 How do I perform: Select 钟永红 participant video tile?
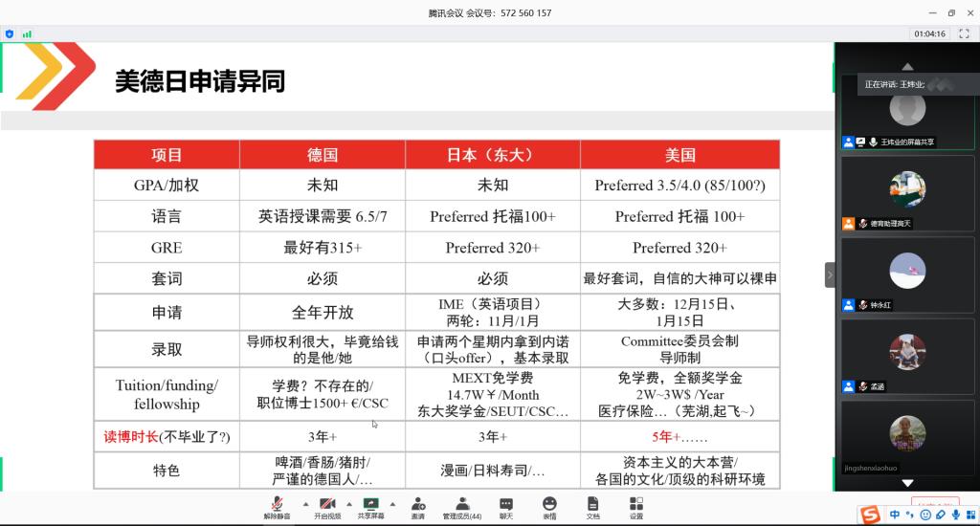tap(906, 274)
